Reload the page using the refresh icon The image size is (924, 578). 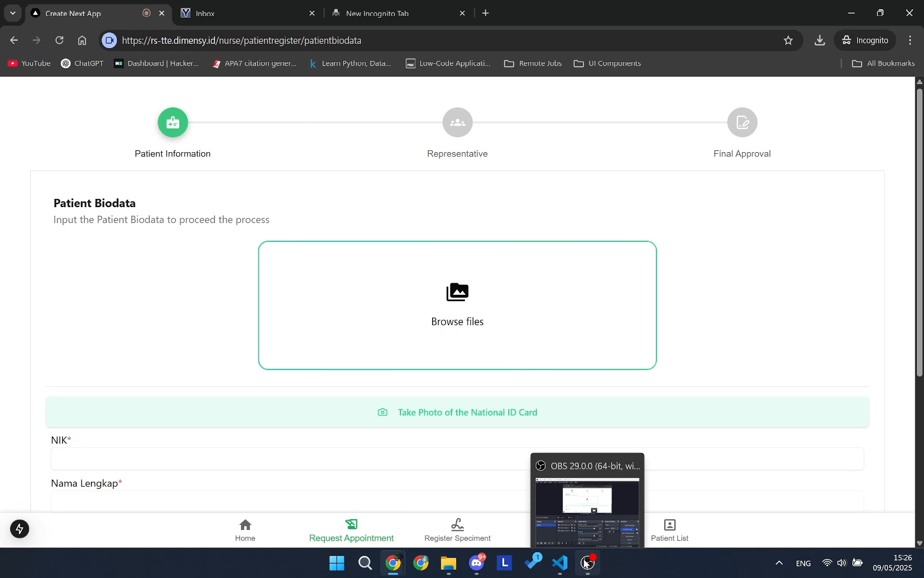[59, 40]
